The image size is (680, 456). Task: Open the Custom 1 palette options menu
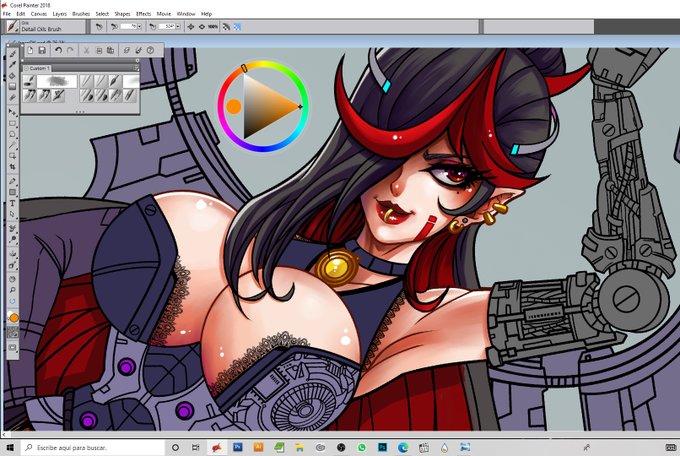[136, 68]
